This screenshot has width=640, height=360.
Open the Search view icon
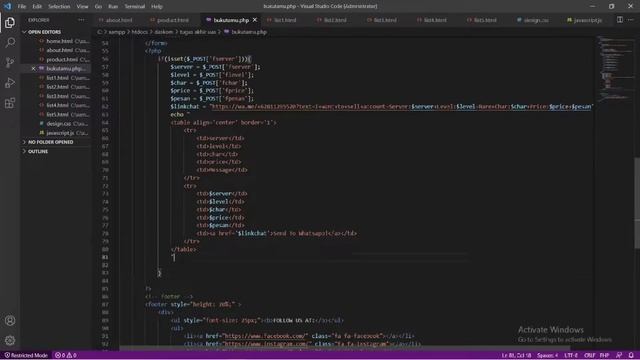10,42
